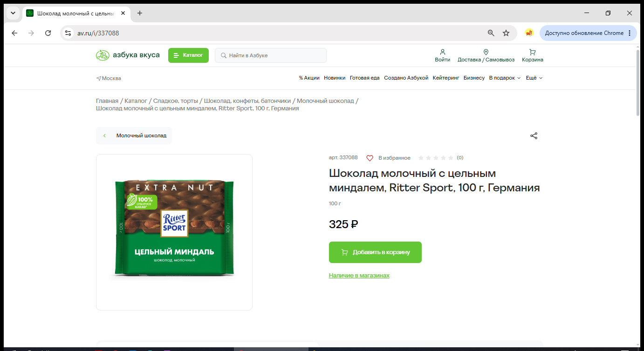Click Добавить в корзину
Viewport: 644px width, 351px height.
[x=375, y=252]
